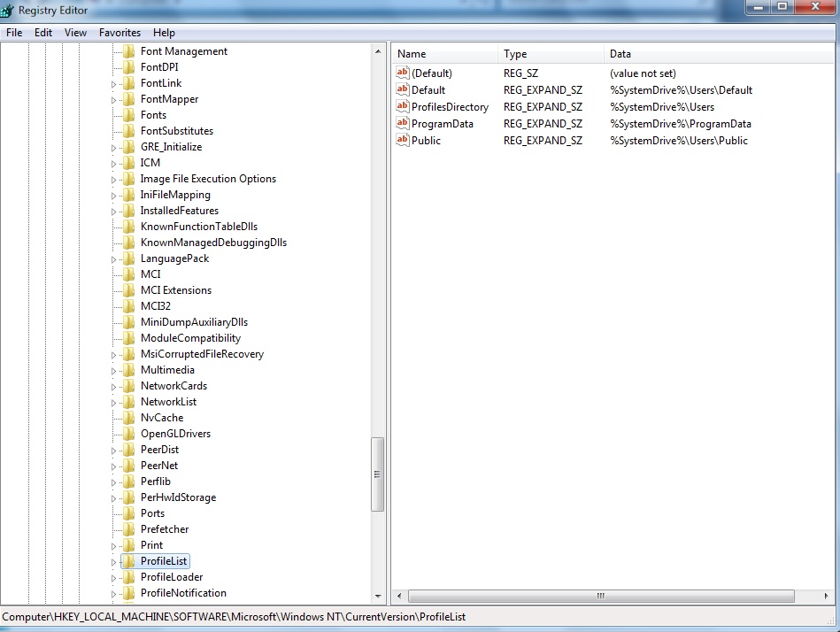Expand the ICM key

[113, 164]
